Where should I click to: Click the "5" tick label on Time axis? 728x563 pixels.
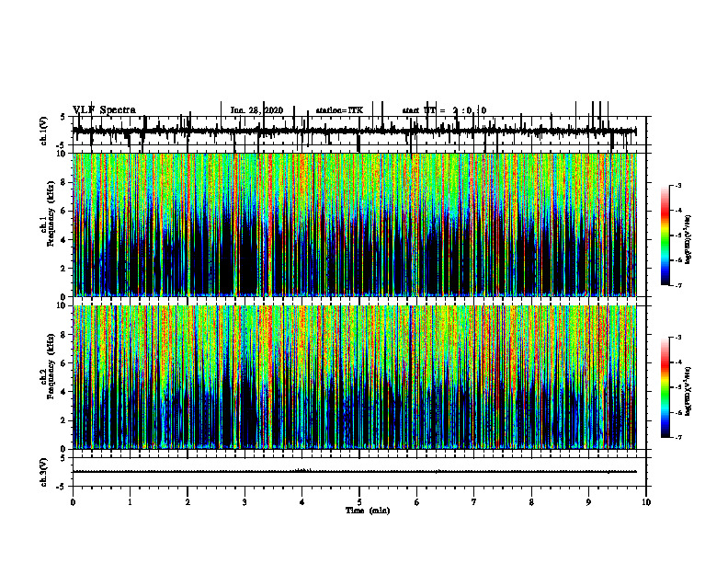pos(359,502)
